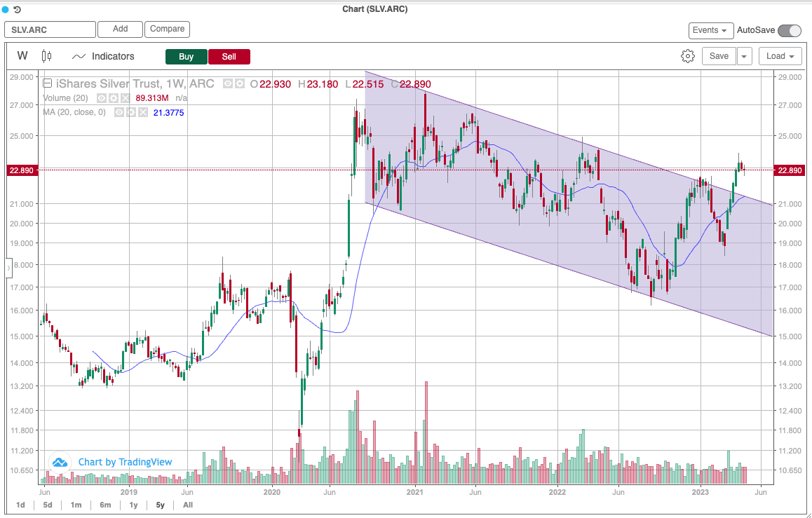
Task: Click the 29.000 label on right price axis
Action: coord(790,76)
